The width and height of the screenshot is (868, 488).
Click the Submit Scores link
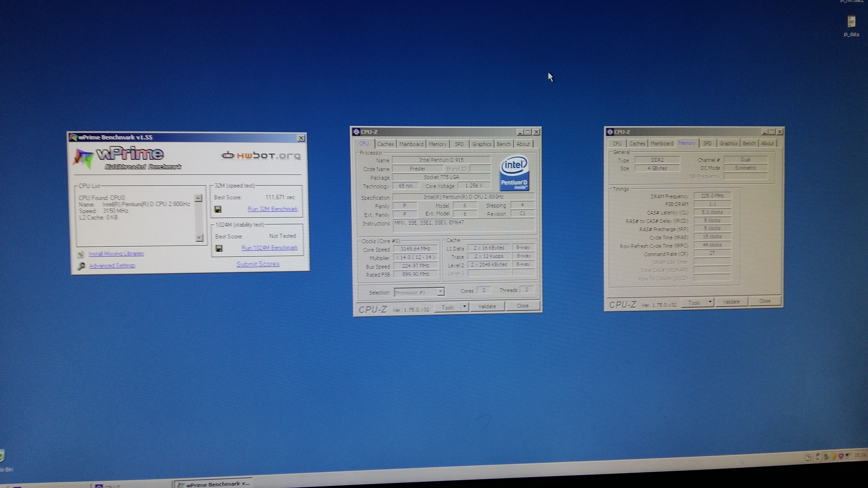pyautogui.click(x=258, y=264)
